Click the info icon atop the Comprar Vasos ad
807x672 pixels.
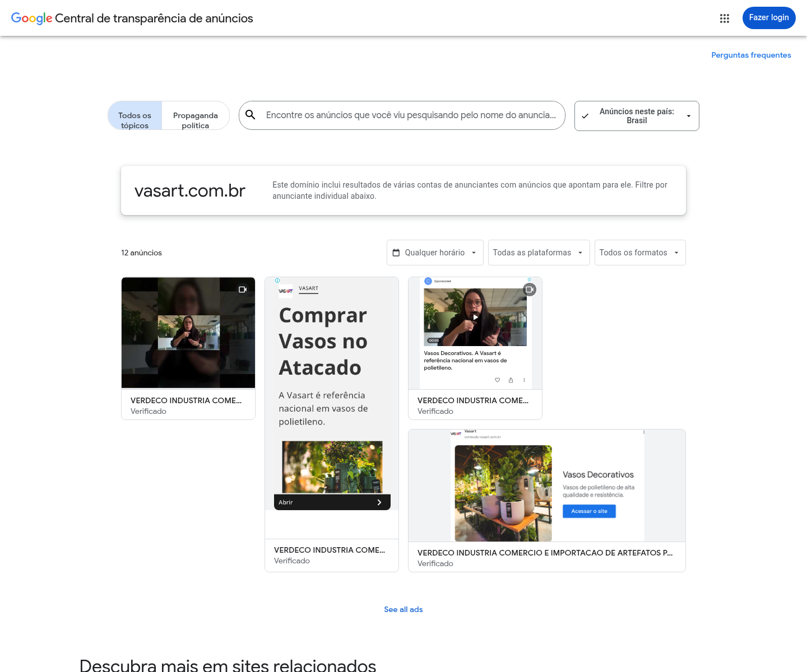(277, 281)
